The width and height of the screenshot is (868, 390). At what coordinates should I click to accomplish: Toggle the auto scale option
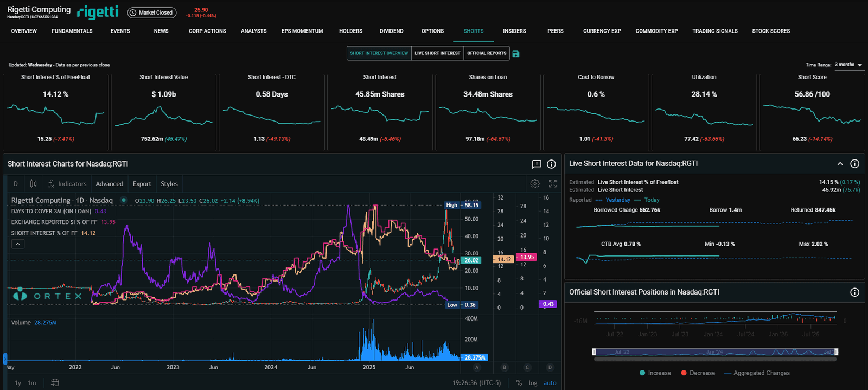(550, 383)
